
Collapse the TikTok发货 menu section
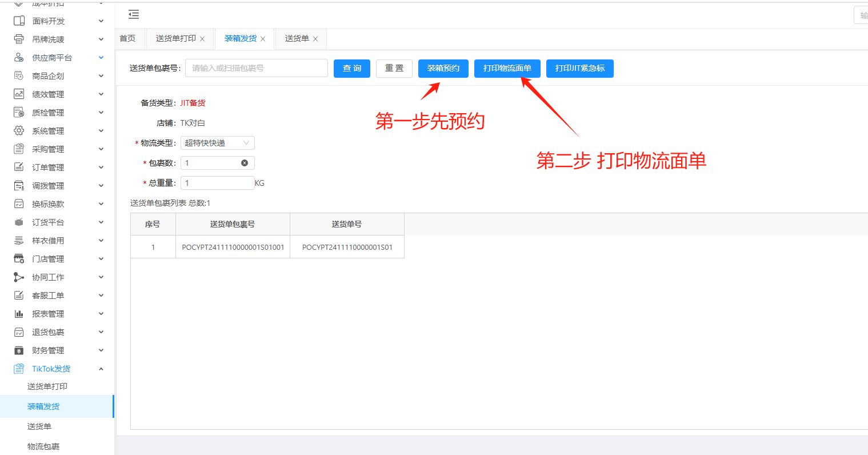coord(101,369)
